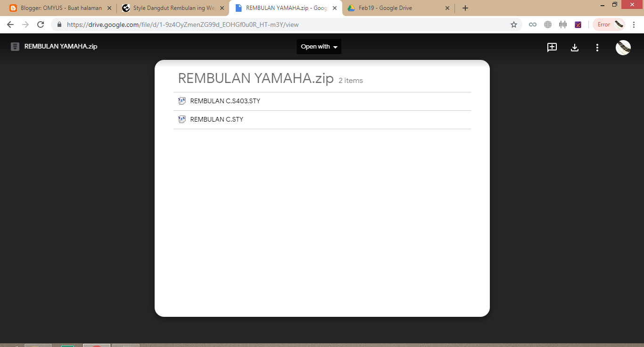Open the gray globe extension

point(548,25)
